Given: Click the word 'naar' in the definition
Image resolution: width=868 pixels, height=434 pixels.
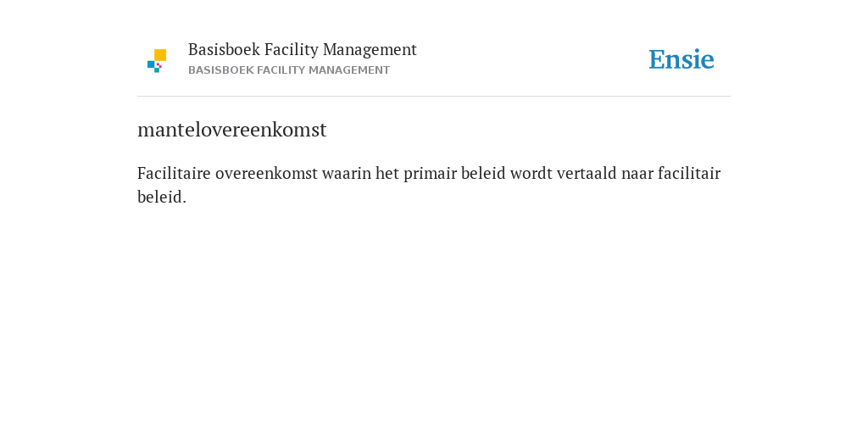Looking at the screenshot, I should (x=637, y=174).
